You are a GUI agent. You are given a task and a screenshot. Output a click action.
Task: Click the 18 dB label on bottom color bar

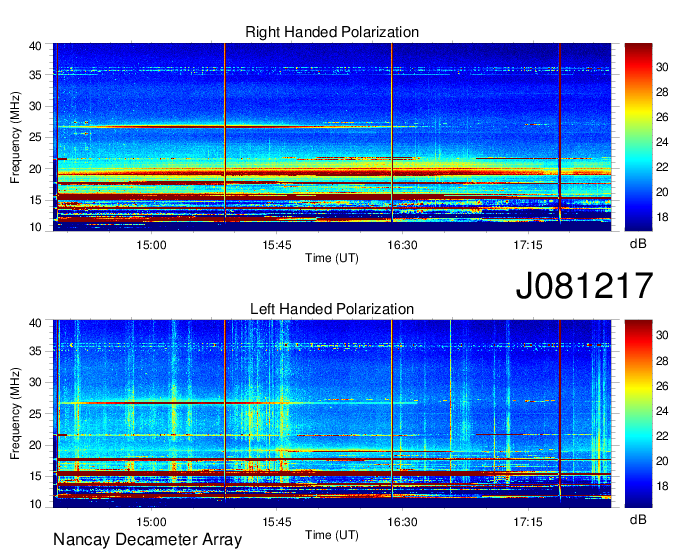click(x=662, y=486)
